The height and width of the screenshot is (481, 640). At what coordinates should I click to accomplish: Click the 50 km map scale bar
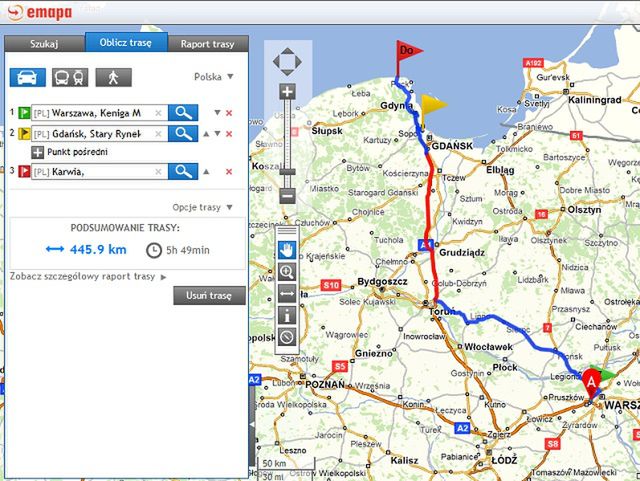tap(286, 463)
